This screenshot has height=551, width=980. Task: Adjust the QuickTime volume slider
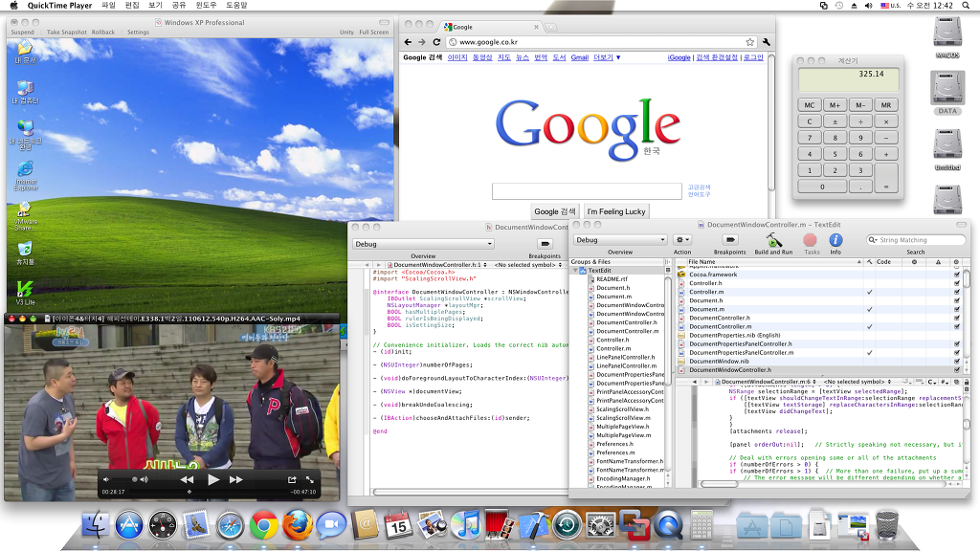(x=124, y=479)
